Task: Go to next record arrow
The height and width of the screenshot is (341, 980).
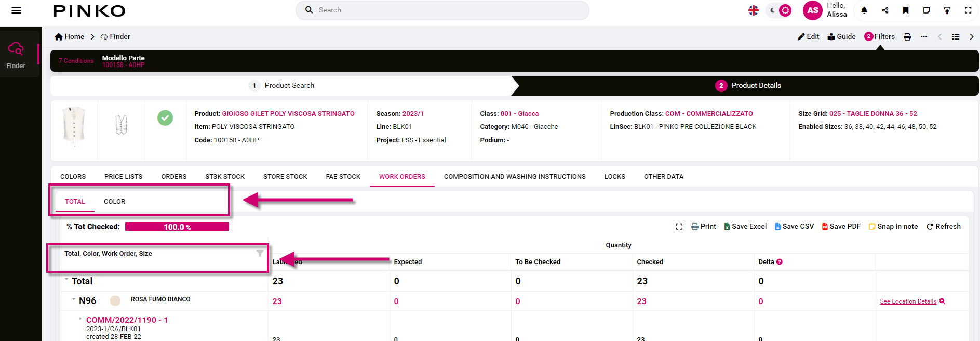Action: [x=971, y=37]
